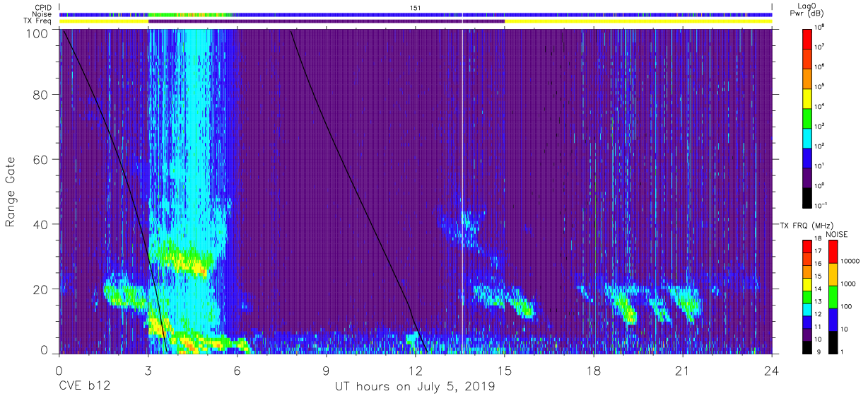Pick the black segment of the Lag0 Pwr colorbar
The width and height of the screenshot is (868, 401).
click(x=807, y=197)
